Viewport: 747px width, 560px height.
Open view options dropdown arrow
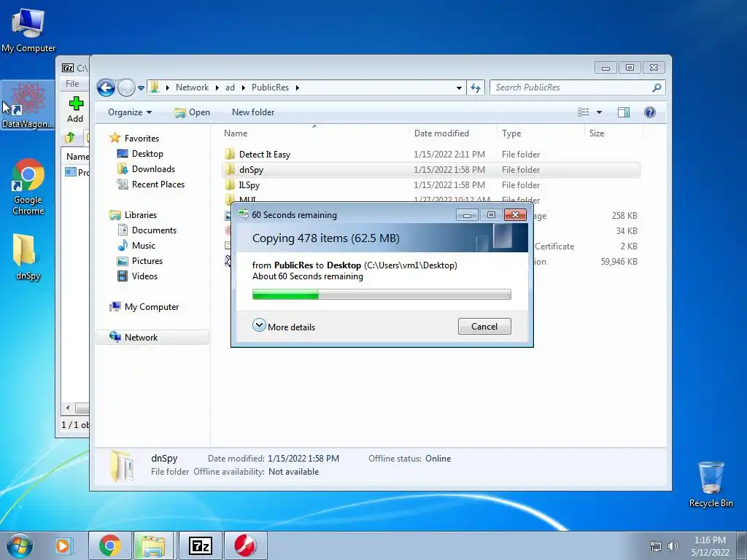tap(600, 112)
